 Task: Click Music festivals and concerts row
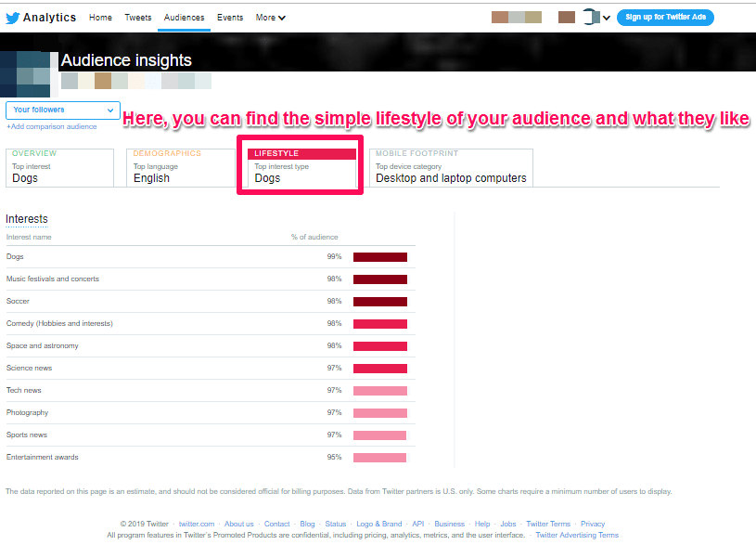211,279
